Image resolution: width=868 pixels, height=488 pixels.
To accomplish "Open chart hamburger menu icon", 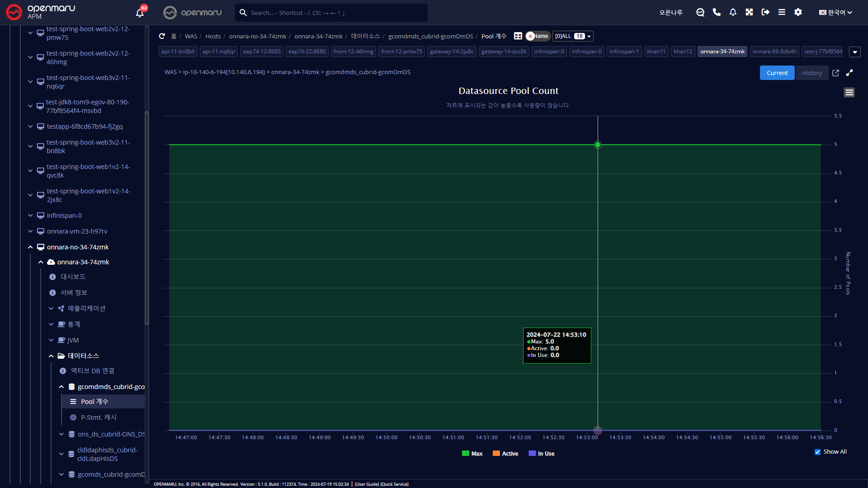I will 849,93.
